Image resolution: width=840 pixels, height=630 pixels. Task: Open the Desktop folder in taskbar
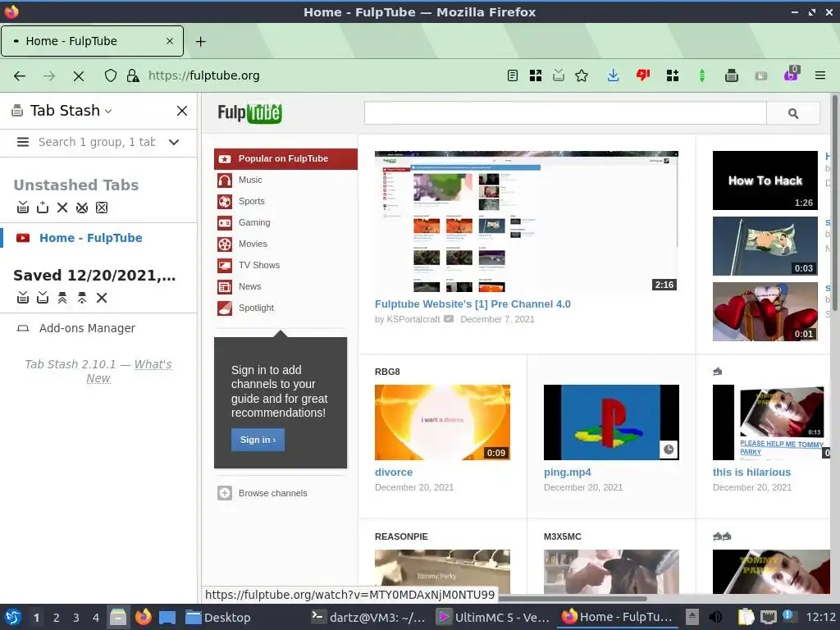(218, 618)
